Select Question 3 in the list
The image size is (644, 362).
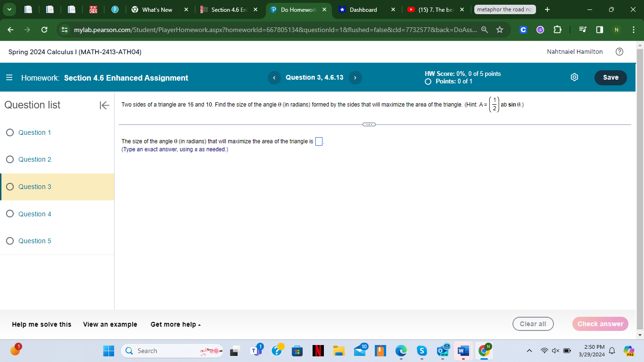(x=34, y=187)
